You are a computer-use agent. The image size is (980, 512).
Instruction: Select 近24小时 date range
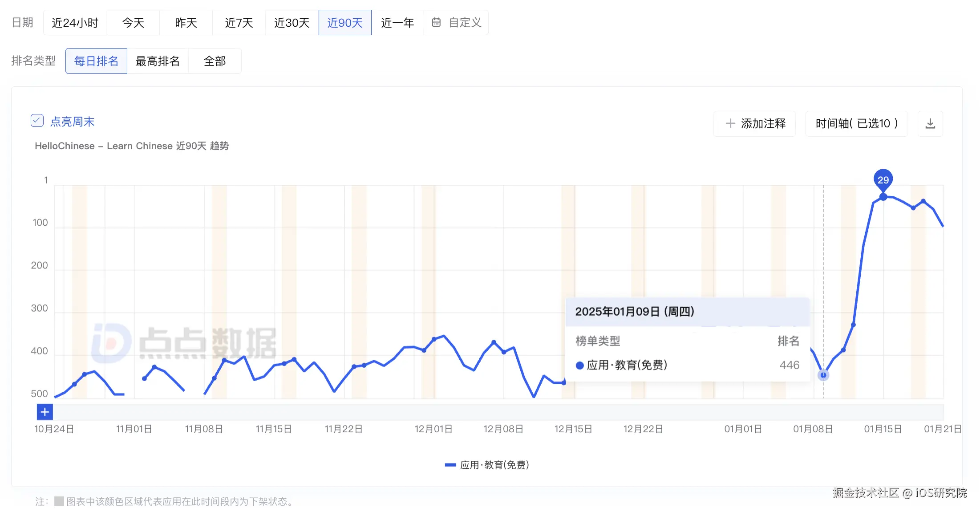pos(75,23)
